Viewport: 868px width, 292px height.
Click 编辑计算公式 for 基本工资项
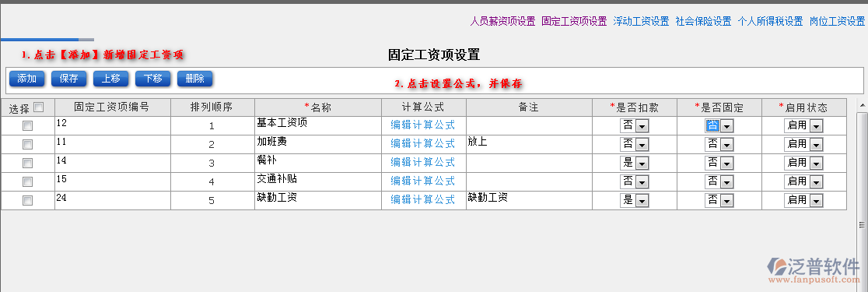[x=423, y=125]
